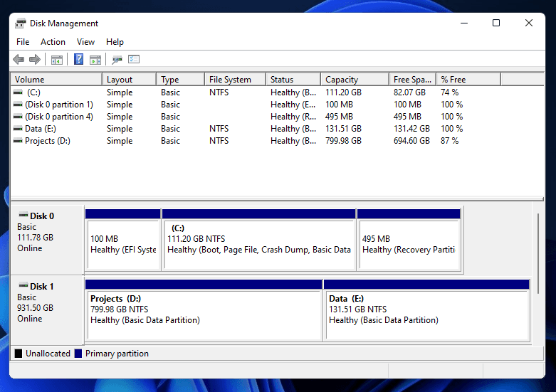The height and width of the screenshot is (392, 556).
Task: Open the Action menu
Action: pos(53,42)
